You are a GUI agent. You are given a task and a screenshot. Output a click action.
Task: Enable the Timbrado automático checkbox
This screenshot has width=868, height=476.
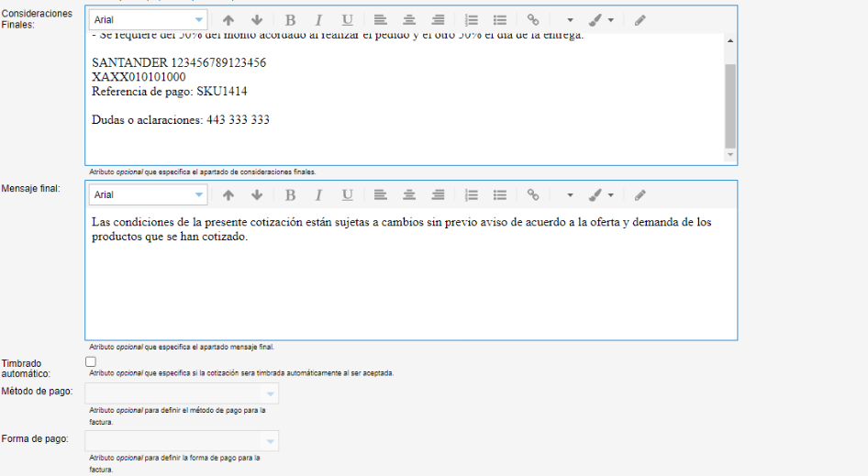[91, 362]
